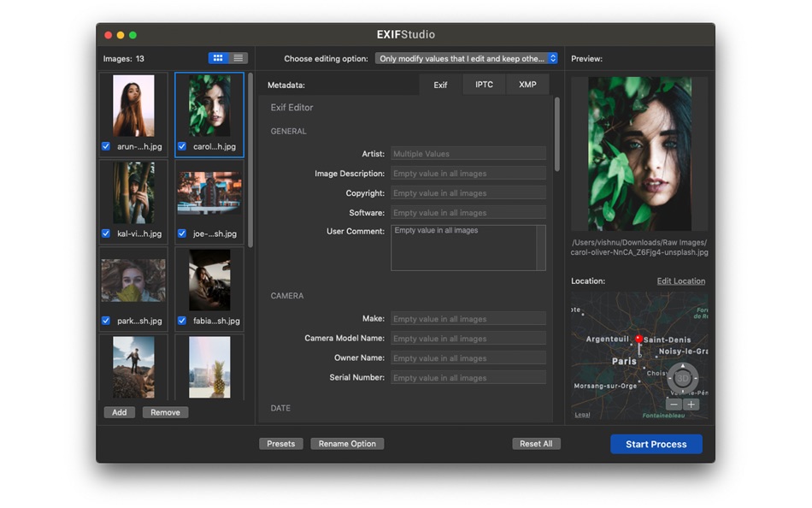Open the Legal link on map
The width and height of the screenshot is (812, 508).
tap(582, 415)
